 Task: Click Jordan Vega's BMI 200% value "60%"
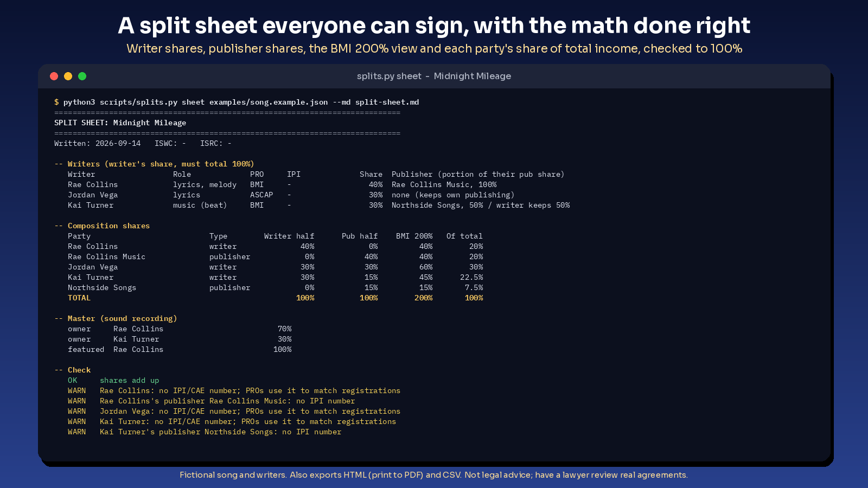[426, 267]
